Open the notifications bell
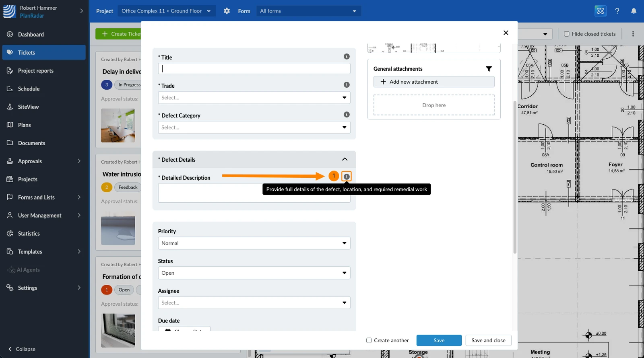 coord(634,11)
